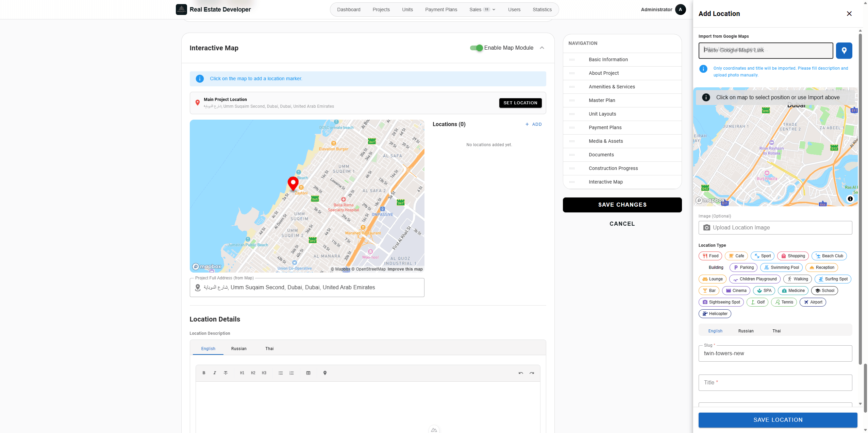The width and height of the screenshot is (868, 433).
Task: Open the Payment Plans top menu
Action: pos(441,10)
